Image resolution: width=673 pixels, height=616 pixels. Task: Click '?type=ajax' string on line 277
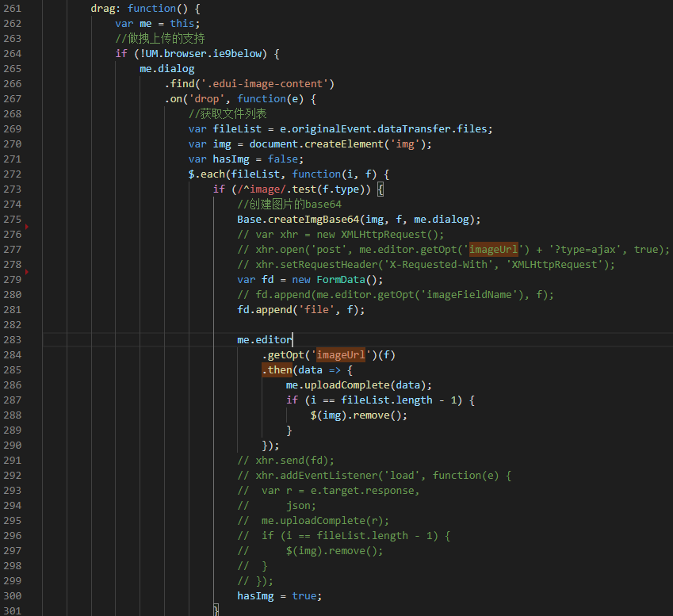584,250
